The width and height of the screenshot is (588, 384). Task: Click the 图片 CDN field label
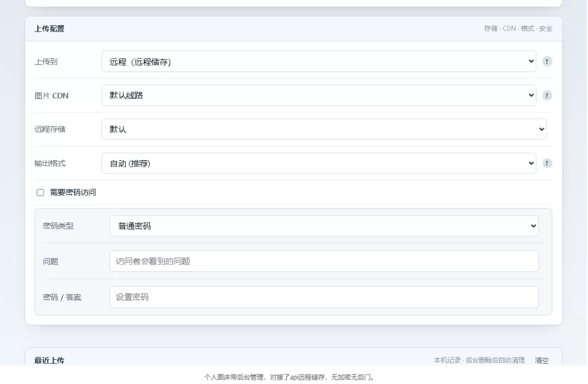[x=51, y=96]
